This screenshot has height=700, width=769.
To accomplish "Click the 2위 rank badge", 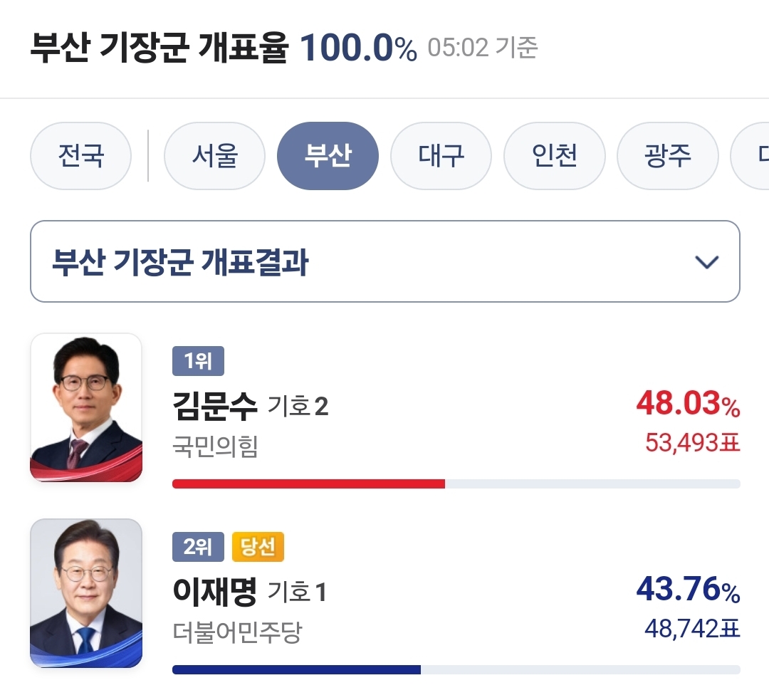I will coord(198,547).
